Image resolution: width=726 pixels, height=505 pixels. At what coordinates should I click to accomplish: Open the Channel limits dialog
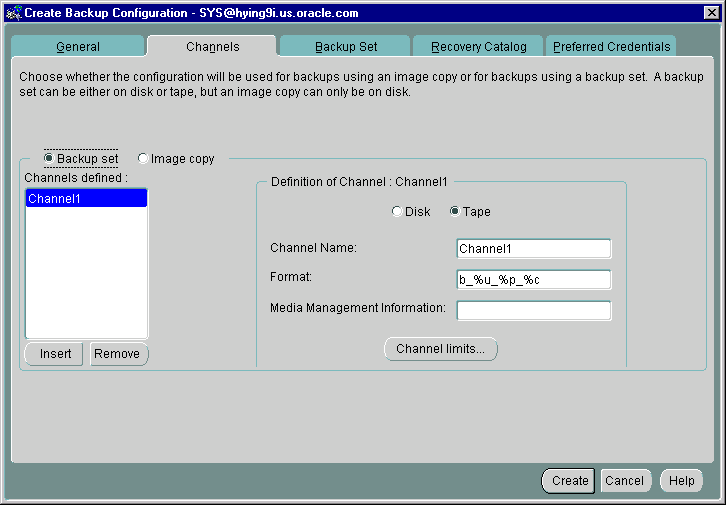tap(441, 349)
